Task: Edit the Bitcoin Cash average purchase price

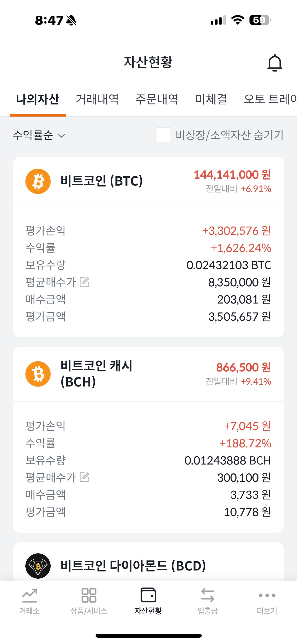Action: coord(84,477)
